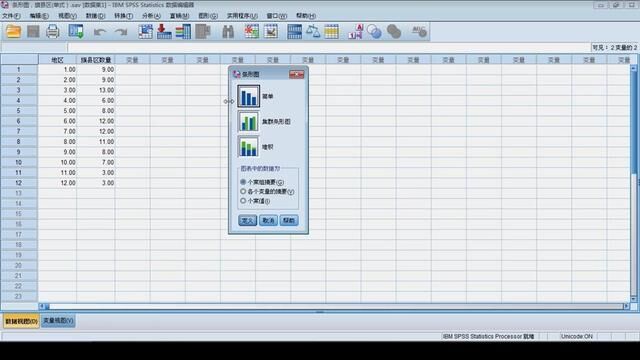
Task: Click the Split File toolbar icon
Action: coord(294,31)
